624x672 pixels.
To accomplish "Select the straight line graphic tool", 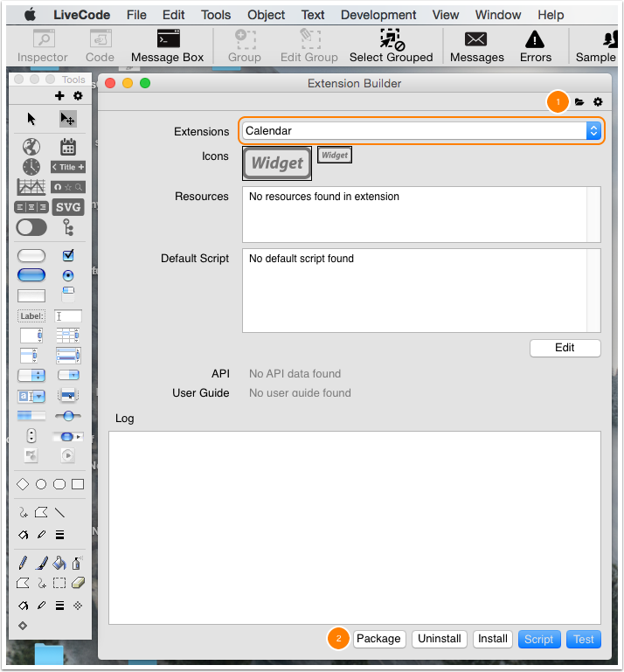I will click(59, 513).
